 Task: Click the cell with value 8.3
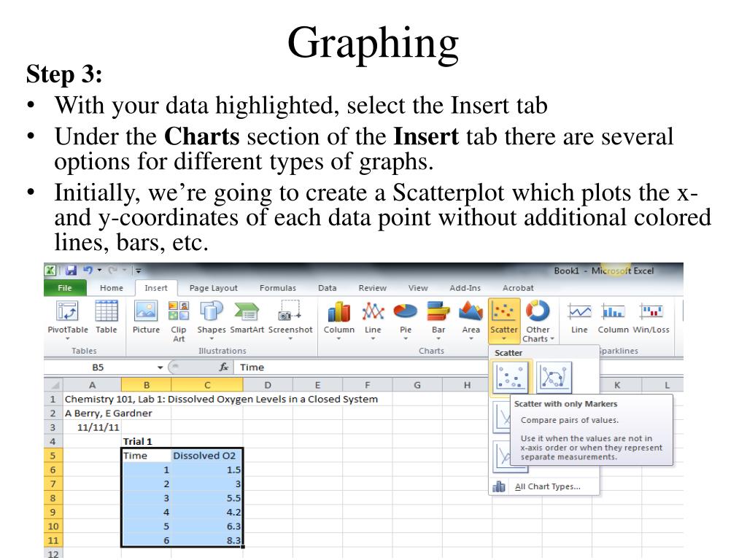click(x=206, y=540)
